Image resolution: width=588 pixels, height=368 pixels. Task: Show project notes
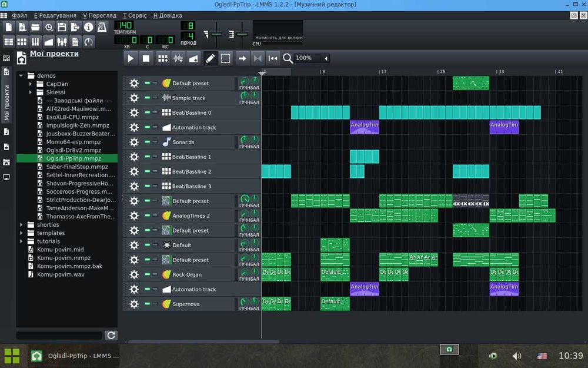[x=75, y=42]
